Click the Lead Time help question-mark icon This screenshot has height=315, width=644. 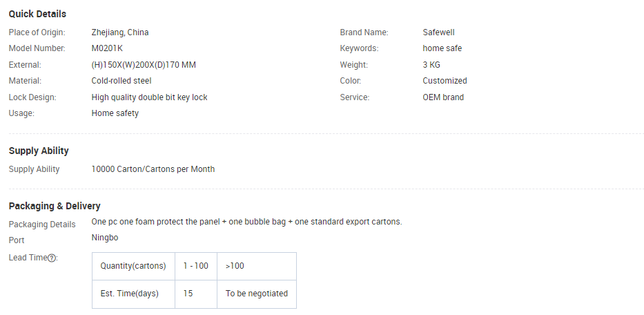point(52,258)
